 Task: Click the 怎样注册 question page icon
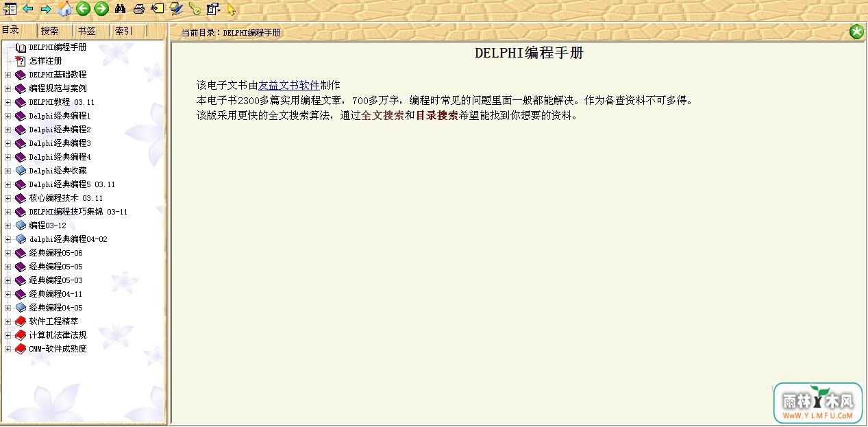(21, 61)
